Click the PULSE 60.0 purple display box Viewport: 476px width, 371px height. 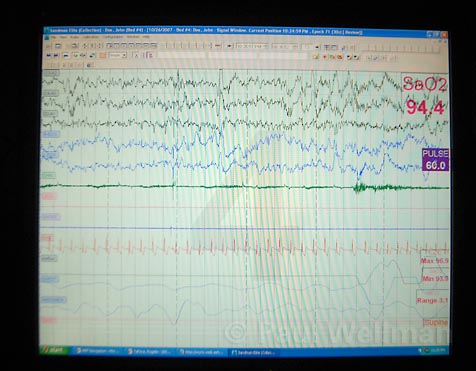click(x=435, y=160)
